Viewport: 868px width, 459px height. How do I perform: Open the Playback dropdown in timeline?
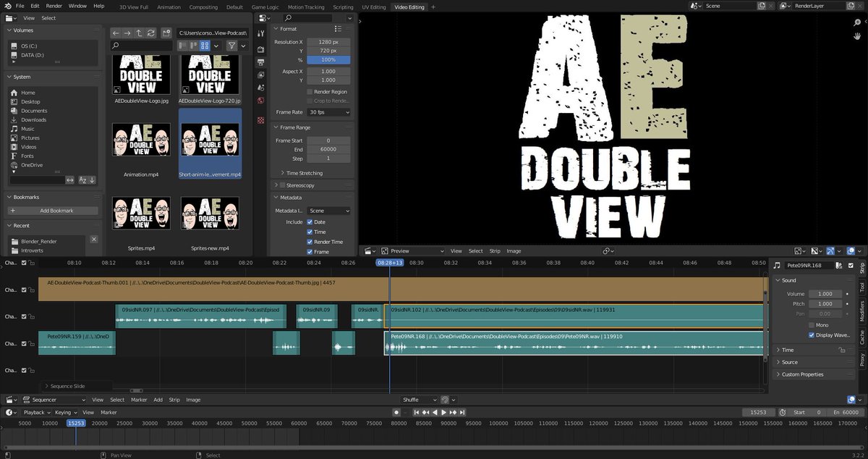[x=36, y=412]
